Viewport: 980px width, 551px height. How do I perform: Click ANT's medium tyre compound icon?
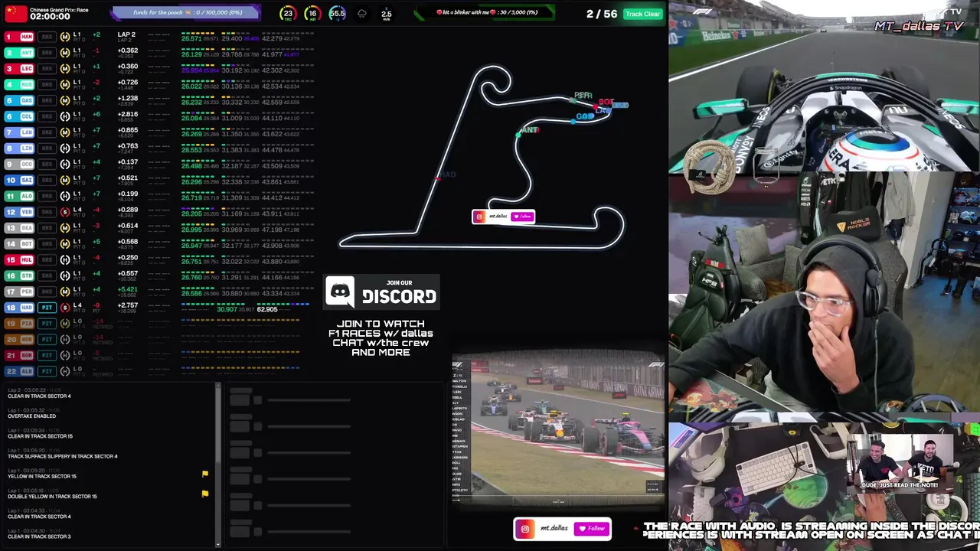65,53
